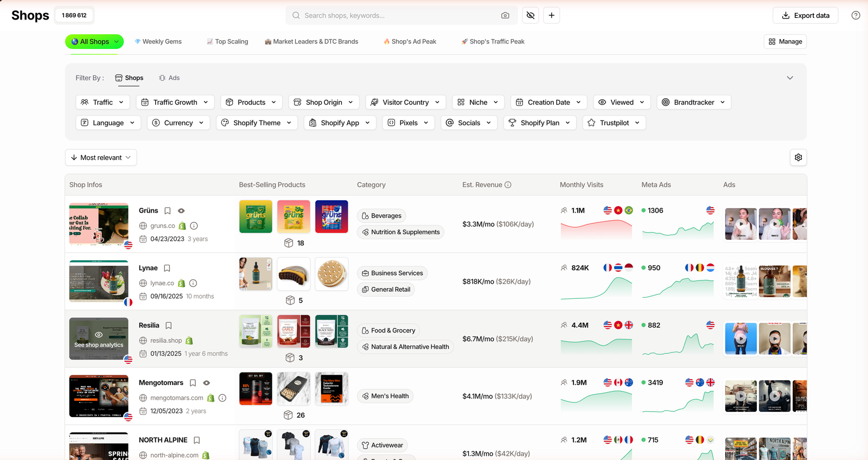The image size is (868, 460).
Task: Open the Traffic filter dropdown
Action: click(103, 102)
